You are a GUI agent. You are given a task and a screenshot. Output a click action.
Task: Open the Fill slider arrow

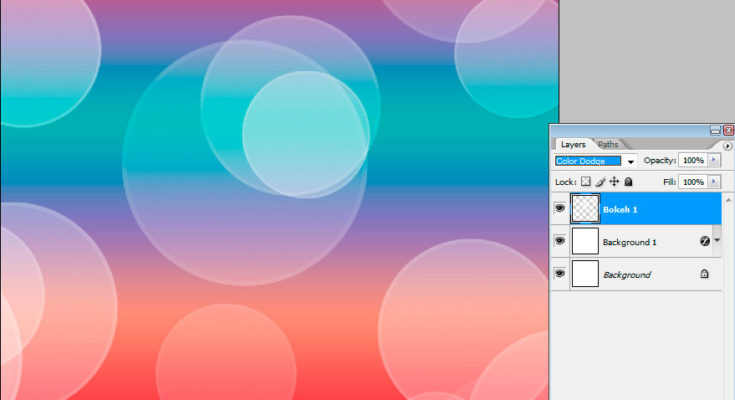(x=714, y=181)
